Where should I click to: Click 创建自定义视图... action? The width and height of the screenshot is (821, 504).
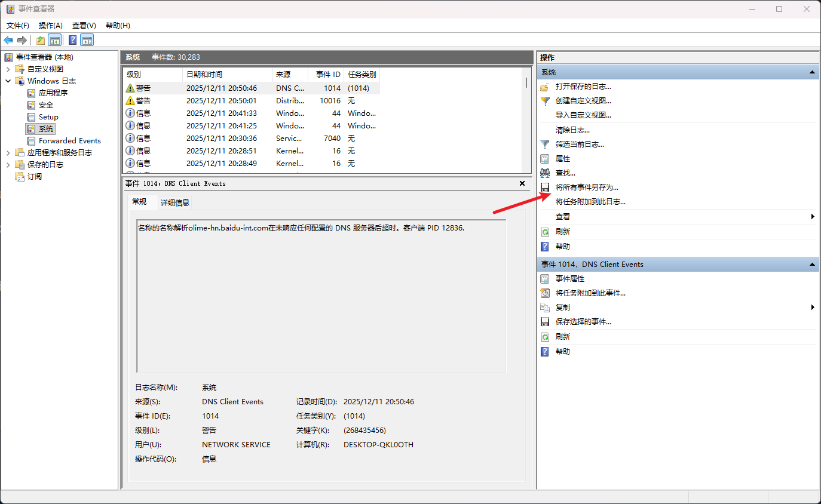pos(583,101)
